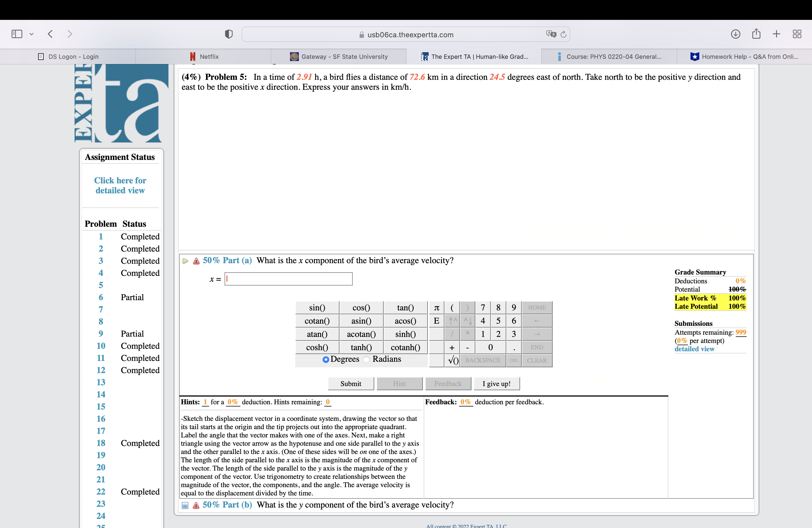
Task: Select the Radians radio button
Action: coord(365,360)
